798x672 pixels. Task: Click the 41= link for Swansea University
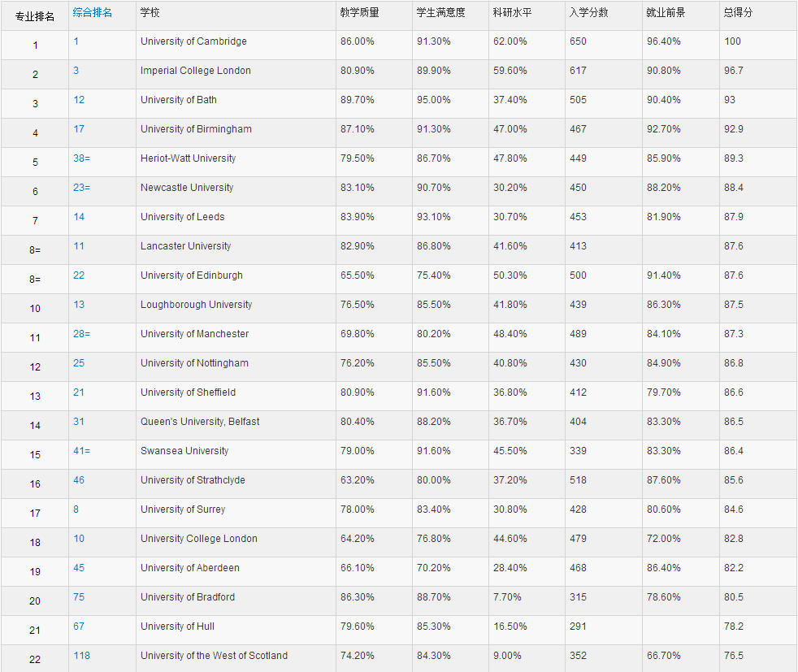click(82, 451)
